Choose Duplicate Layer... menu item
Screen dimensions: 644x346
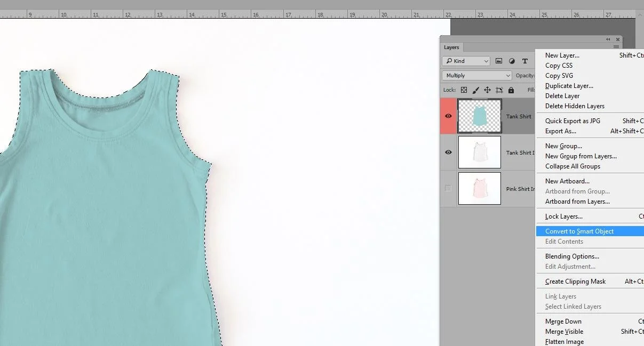pos(569,86)
